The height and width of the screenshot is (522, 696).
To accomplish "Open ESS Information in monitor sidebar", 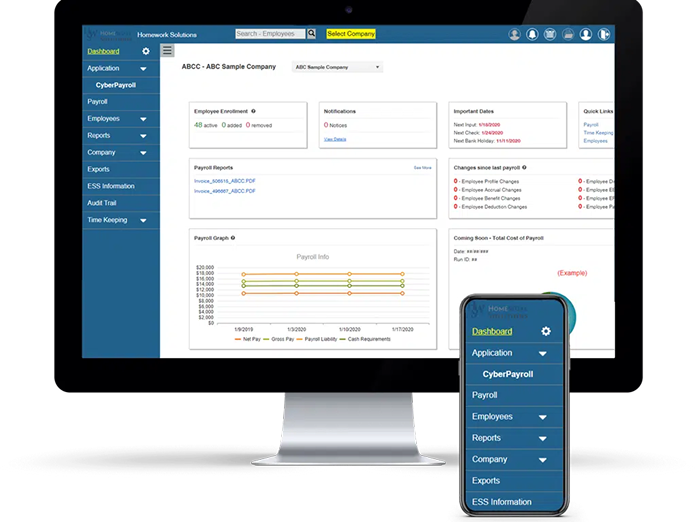I will pyautogui.click(x=111, y=186).
